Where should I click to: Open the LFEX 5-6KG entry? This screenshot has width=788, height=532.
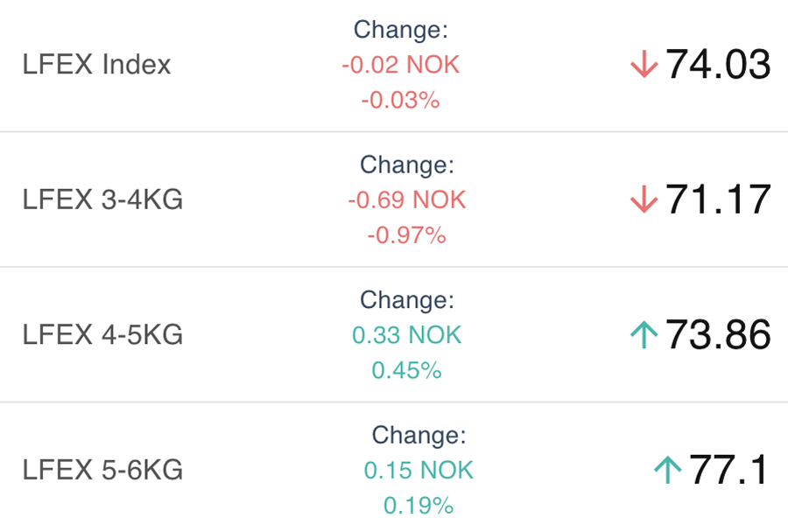tap(102, 471)
